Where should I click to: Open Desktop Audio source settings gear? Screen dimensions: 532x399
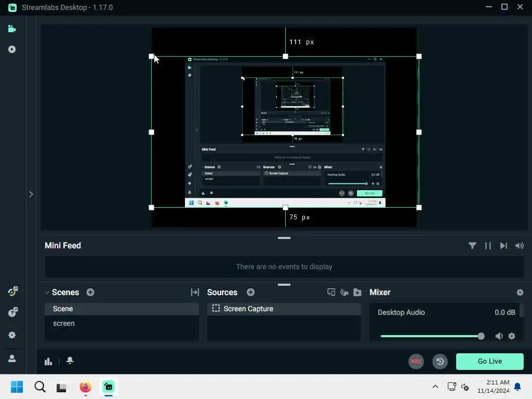(512, 336)
